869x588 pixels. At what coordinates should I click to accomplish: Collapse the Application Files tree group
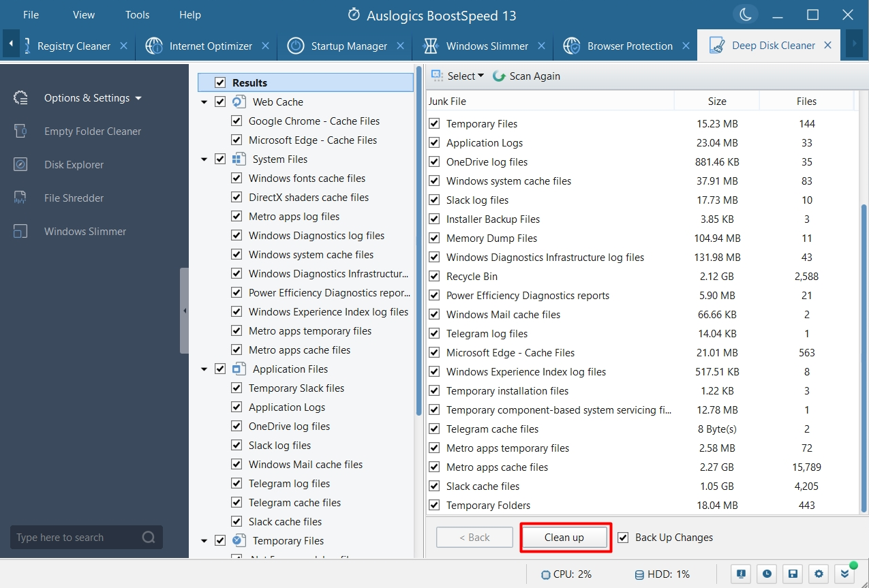tap(204, 369)
